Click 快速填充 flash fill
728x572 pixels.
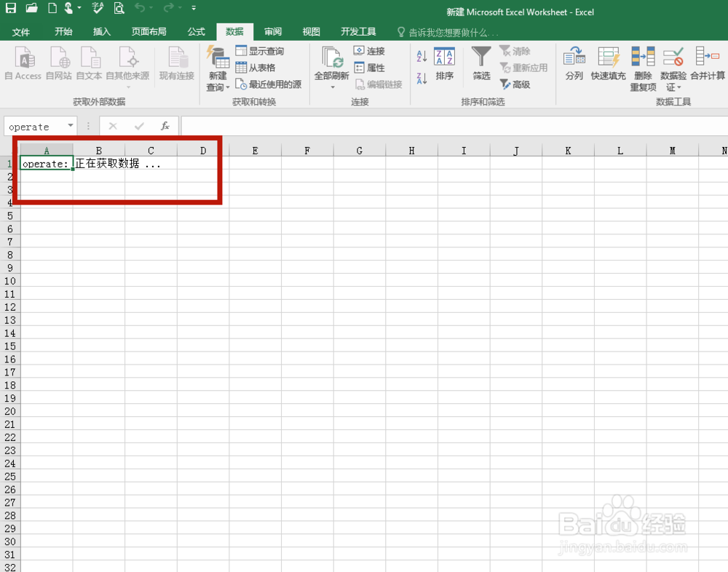(x=608, y=63)
